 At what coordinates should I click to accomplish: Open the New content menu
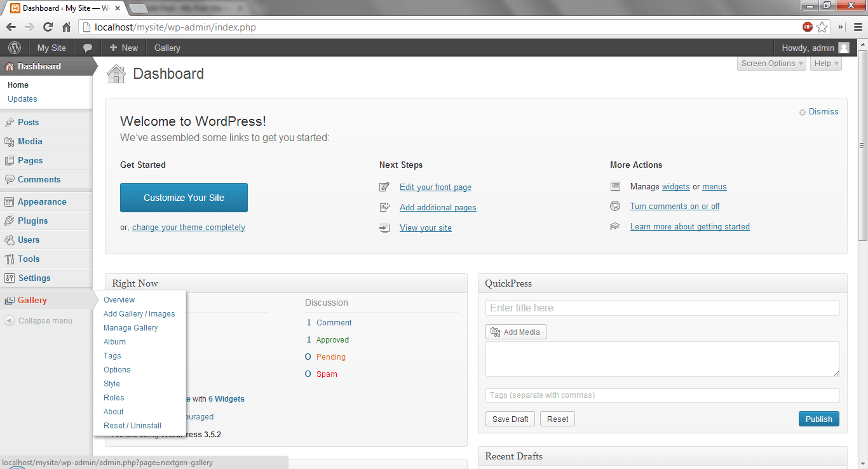pyautogui.click(x=123, y=48)
